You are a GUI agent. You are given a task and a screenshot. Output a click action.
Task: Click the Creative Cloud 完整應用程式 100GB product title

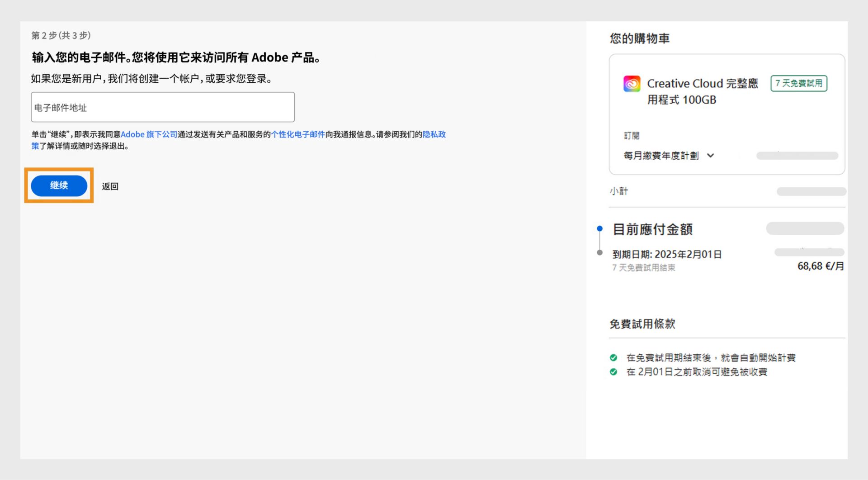click(x=702, y=91)
